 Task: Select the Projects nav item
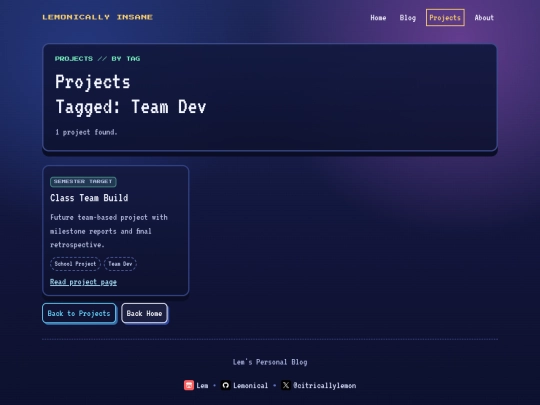click(x=445, y=18)
